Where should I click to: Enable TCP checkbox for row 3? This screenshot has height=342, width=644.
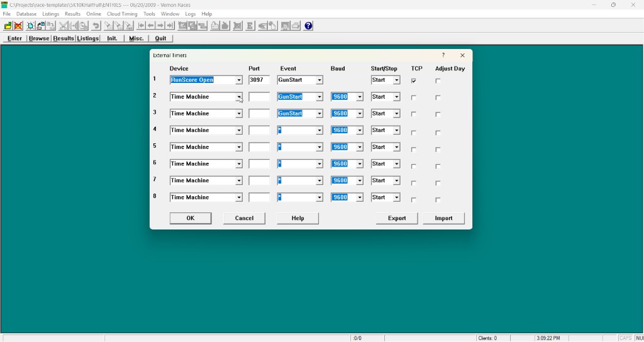tap(414, 114)
